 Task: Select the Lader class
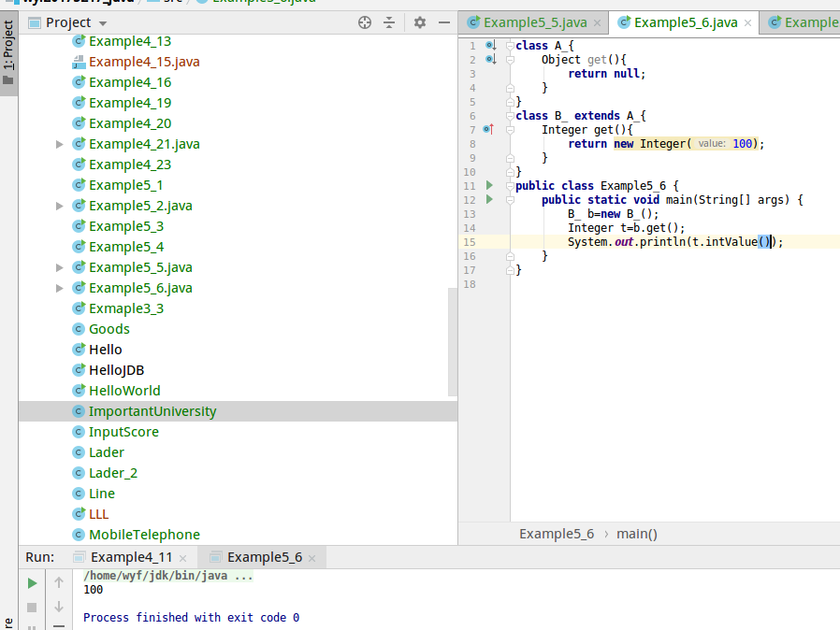106,452
